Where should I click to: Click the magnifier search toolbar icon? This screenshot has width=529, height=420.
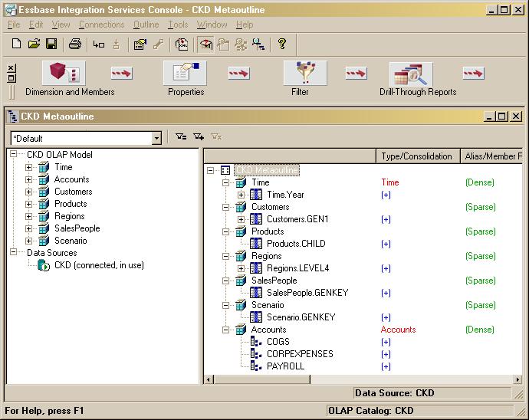[x=258, y=44]
